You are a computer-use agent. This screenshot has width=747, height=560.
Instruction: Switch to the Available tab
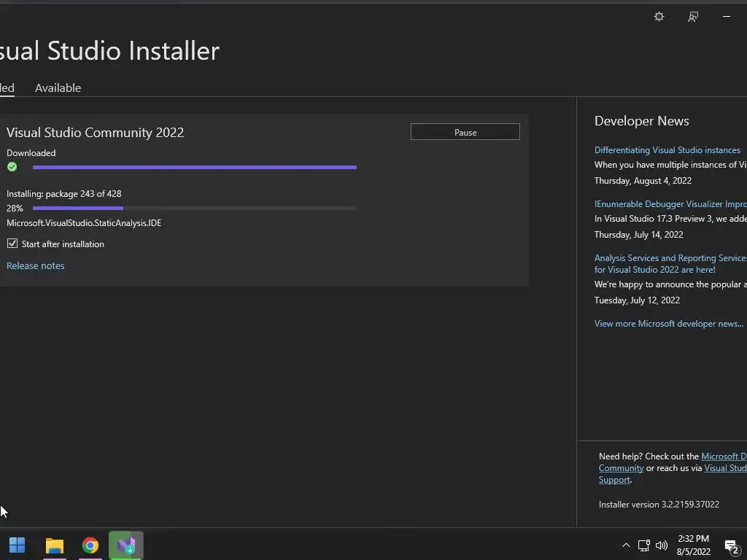pyautogui.click(x=58, y=88)
